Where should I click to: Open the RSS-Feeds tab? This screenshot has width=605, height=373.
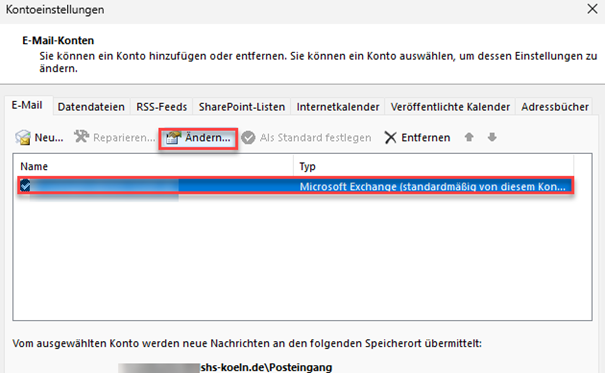(x=162, y=107)
